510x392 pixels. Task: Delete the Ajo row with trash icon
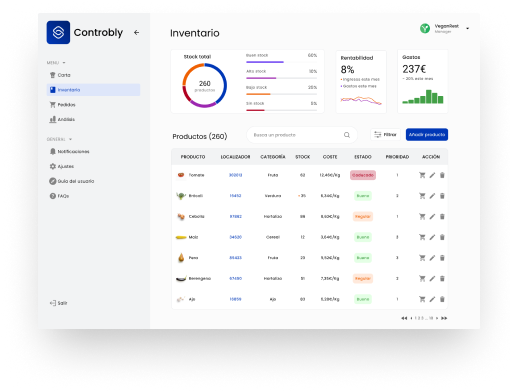[x=442, y=299]
